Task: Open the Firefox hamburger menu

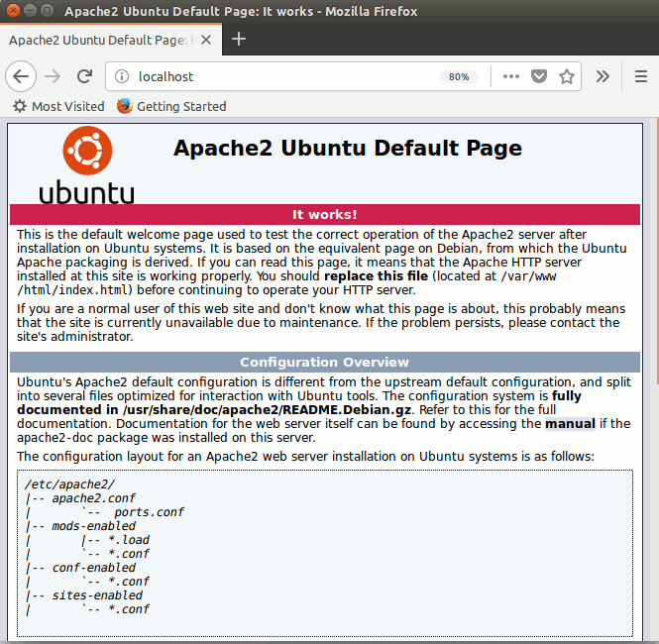Action: [x=640, y=76]
